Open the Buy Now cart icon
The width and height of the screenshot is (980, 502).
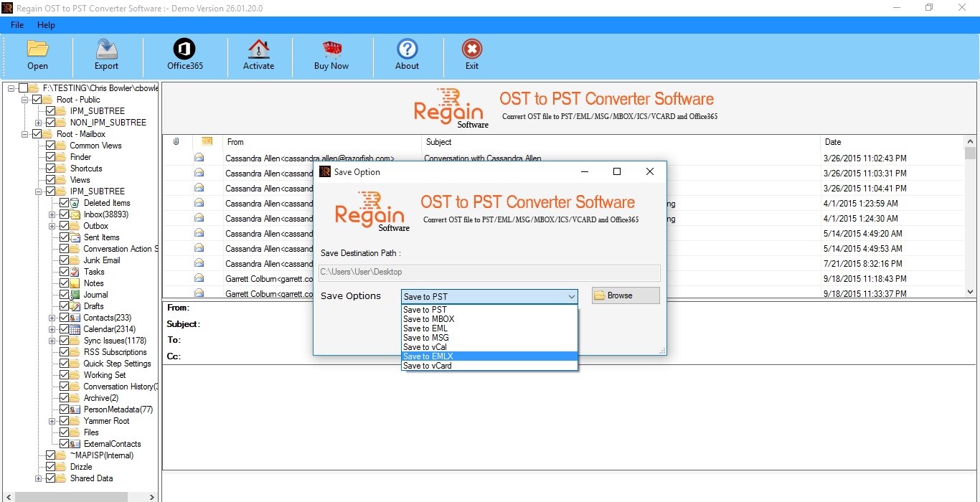coord(331,49)
